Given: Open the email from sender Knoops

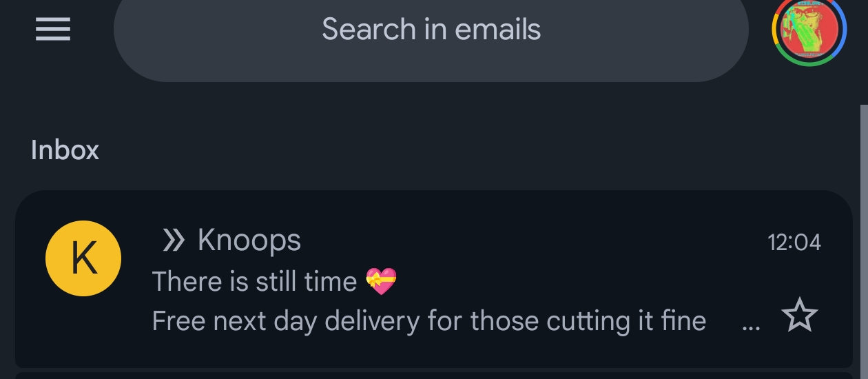Looking at the screenshot, I should (x=249, y=240).
